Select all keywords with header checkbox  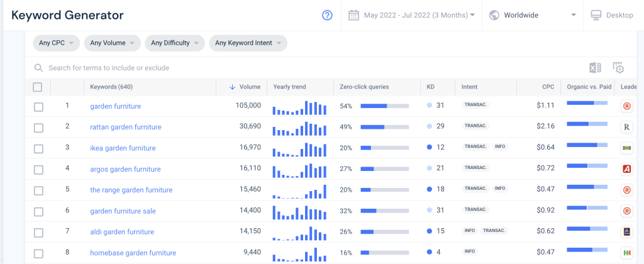(x=37, y=87)
